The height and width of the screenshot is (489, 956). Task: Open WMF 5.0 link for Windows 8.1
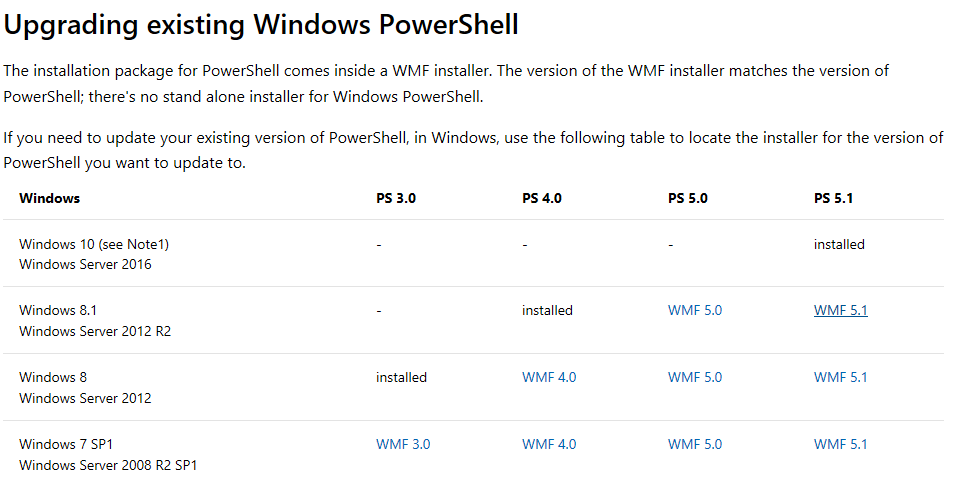coord(694,310)
